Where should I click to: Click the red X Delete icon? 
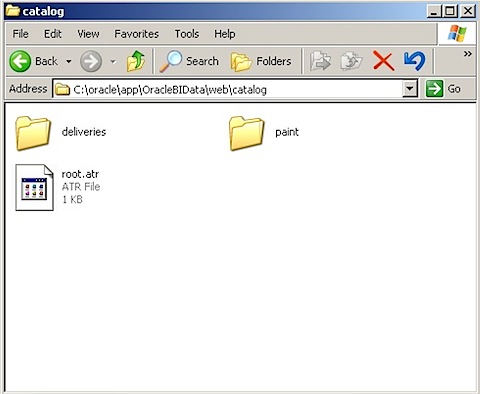(x=383, y=61)
